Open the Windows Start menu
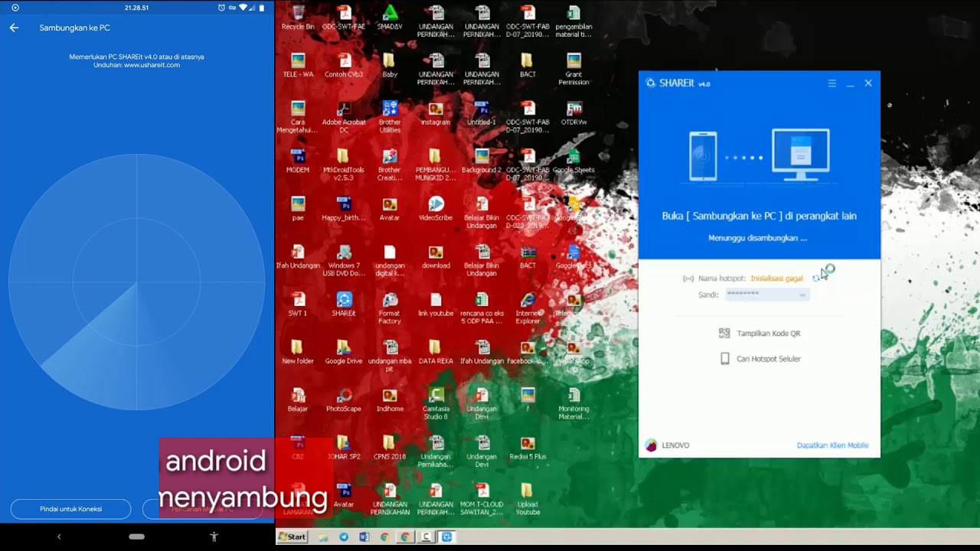 (292, 537)
